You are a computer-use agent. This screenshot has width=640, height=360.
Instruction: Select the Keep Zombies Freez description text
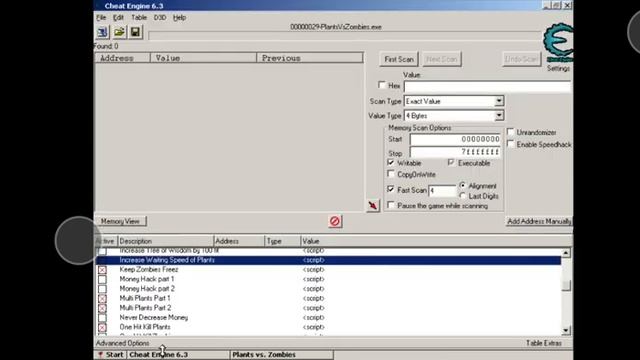pos(149,269)
